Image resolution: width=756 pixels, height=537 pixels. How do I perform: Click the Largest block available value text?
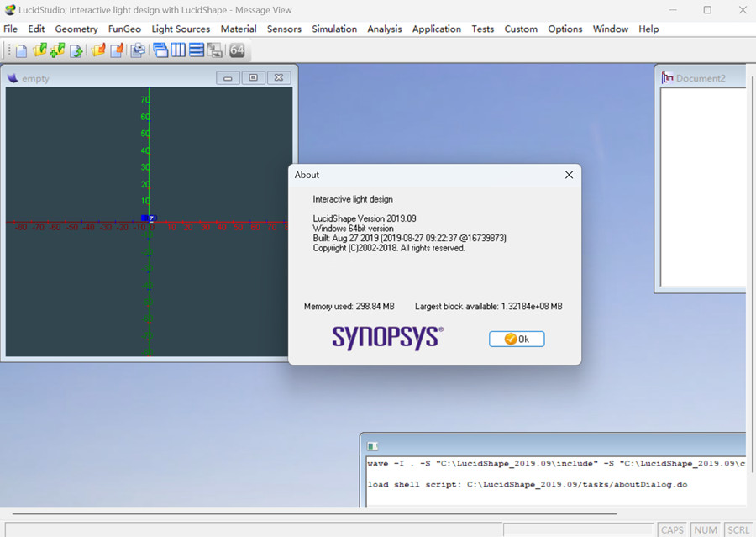pyautogui.click(x=488, y=307)
